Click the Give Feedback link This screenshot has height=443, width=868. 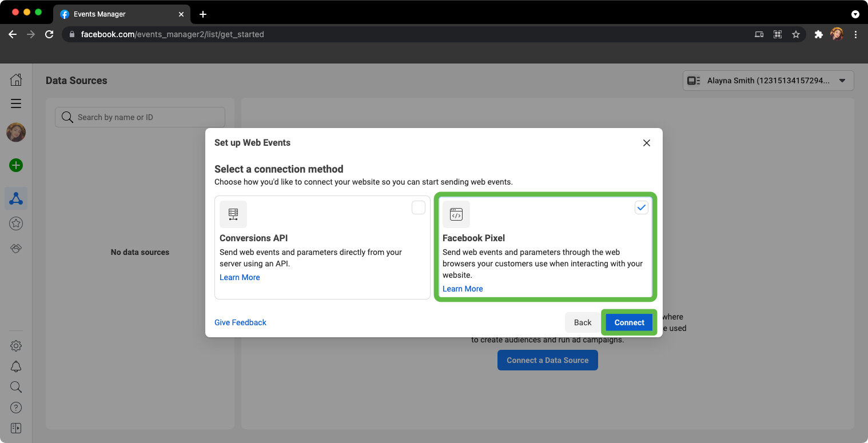pos(240,322)
